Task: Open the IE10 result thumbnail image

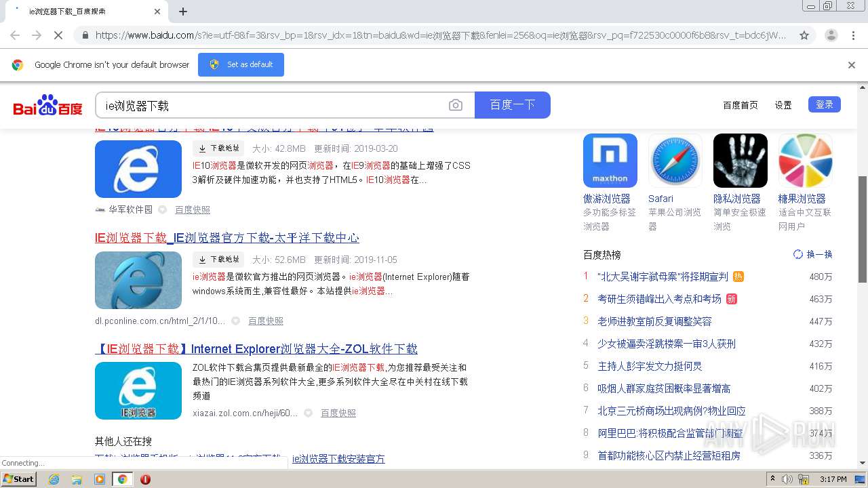Action: (x=138, y=169)
